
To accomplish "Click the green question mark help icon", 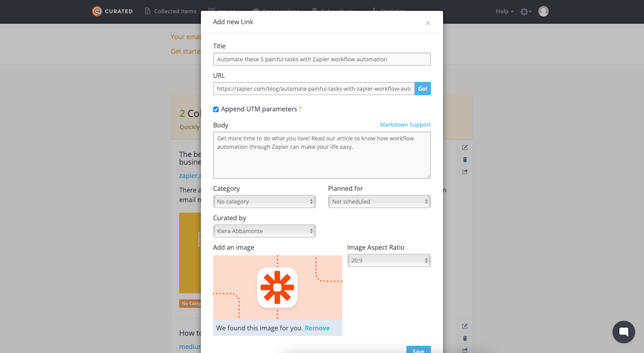I will [300, 109].
